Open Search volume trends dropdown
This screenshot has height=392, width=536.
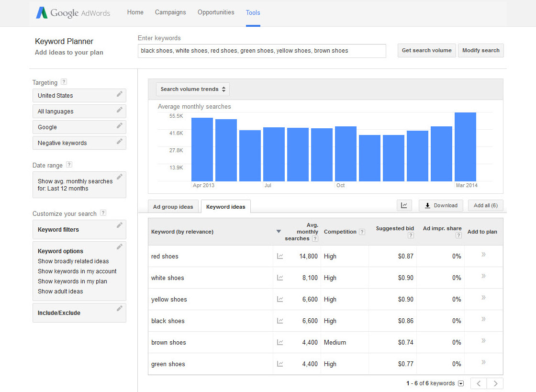tap(193, 89)
